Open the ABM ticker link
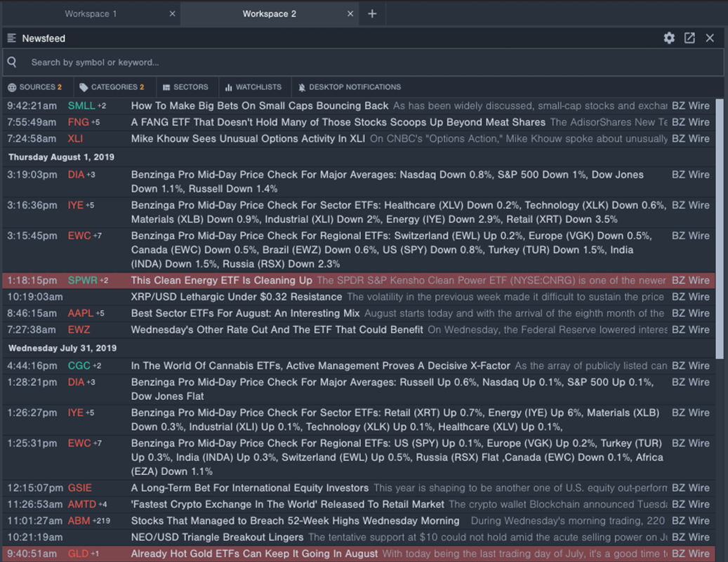 tap(79, 521)
